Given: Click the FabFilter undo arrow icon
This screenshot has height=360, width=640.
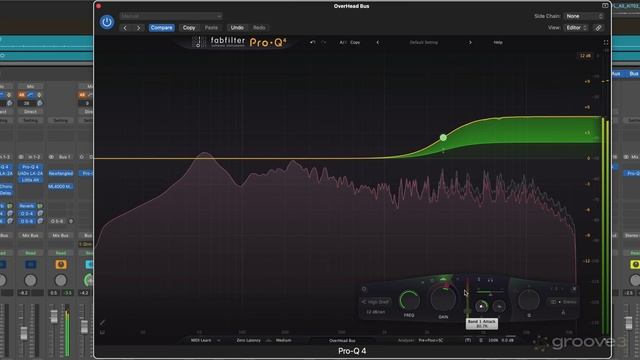Looking at the screenshot, I should [x=313, y=42].
